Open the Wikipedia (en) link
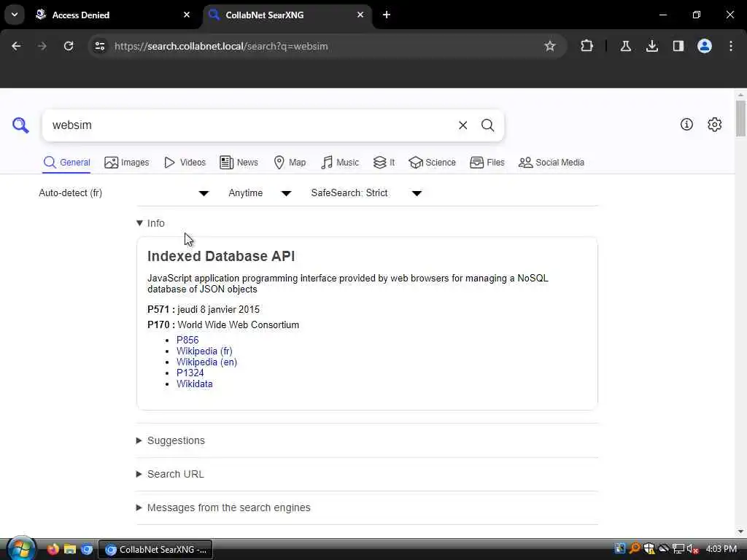The width and height of the screenshot is (747, 560). [x=206, y=362]
